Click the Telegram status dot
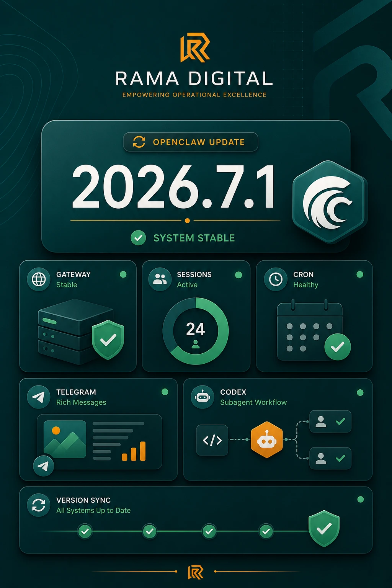392x588 pixels. (165, 392)
